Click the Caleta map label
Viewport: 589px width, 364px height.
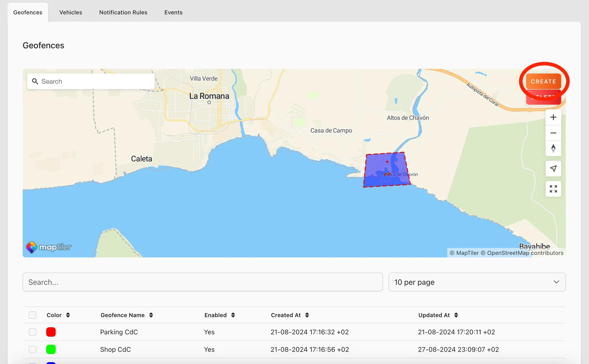pos(142,159)
